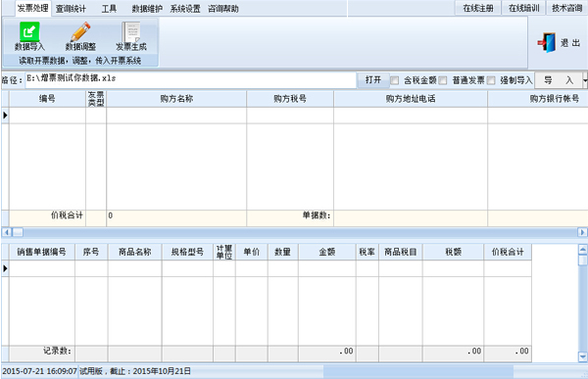Image resolution: width=588 pixels, height=379 pixels.
Task: Click the 打开 file button
Action: coord(373,80)
